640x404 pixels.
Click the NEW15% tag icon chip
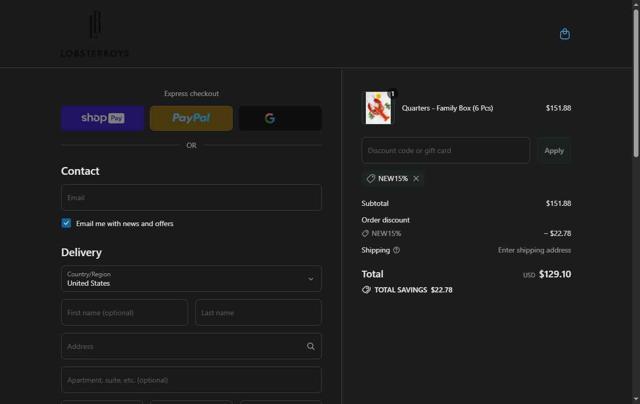(x=371, y=178)
